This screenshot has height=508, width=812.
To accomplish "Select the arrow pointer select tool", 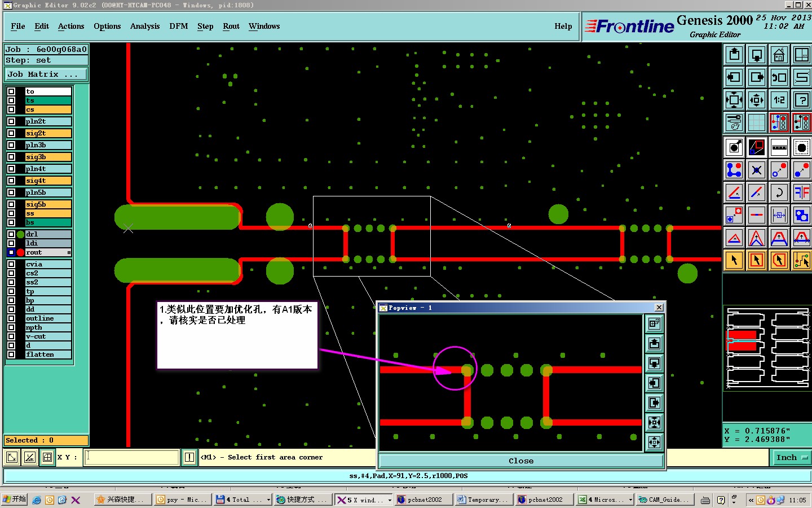I will click(734, 260).
